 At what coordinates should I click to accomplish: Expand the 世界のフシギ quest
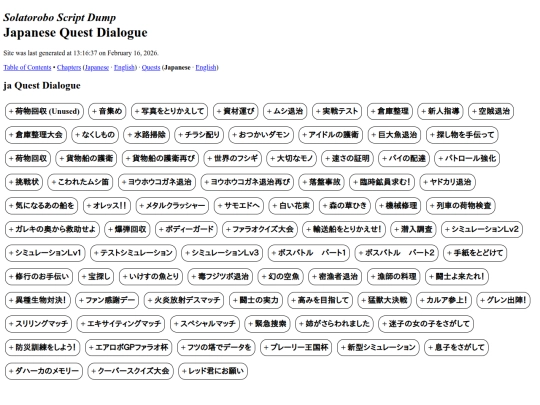click(x=233, y=158)
